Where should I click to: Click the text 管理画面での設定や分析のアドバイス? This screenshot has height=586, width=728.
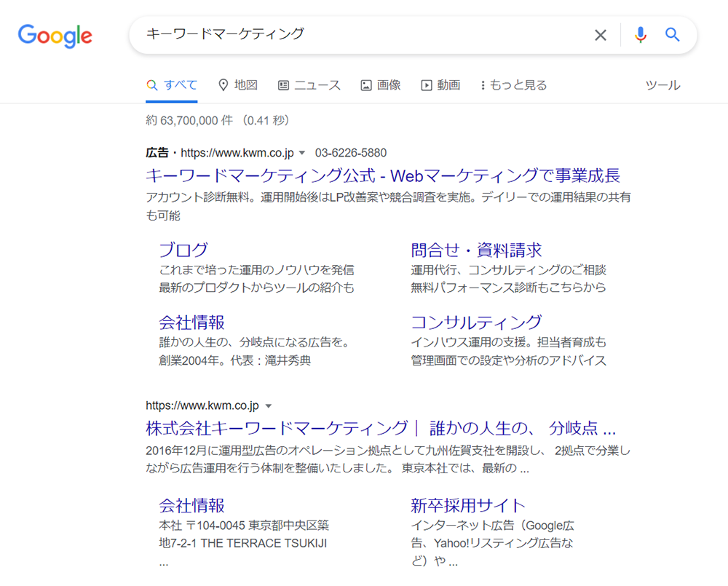tap(509, 360)
